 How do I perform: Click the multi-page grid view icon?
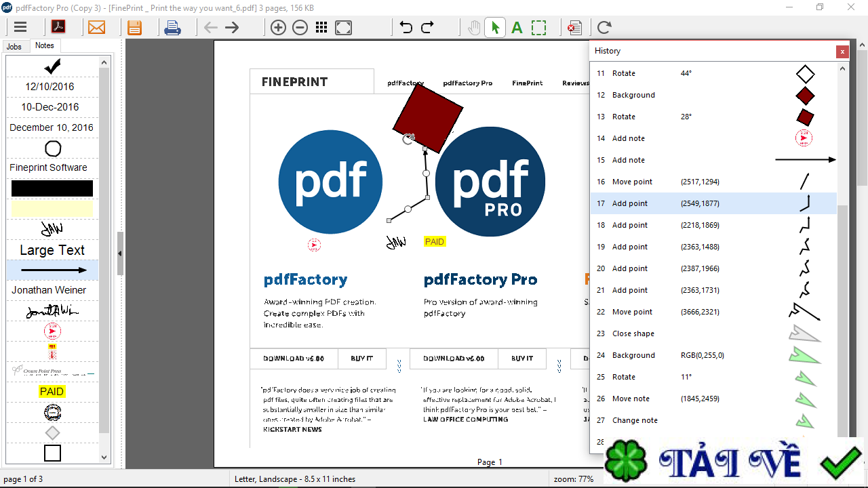[321, 28]
